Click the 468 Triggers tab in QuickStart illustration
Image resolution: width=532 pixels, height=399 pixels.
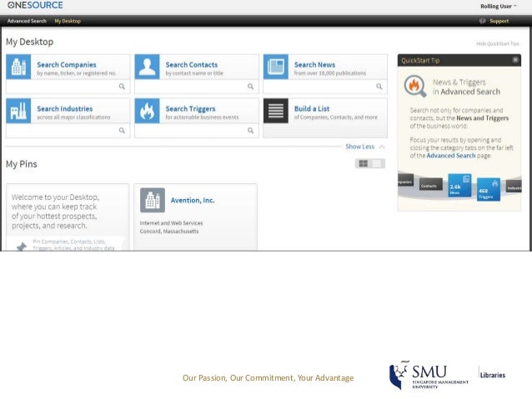coord(489,189)
